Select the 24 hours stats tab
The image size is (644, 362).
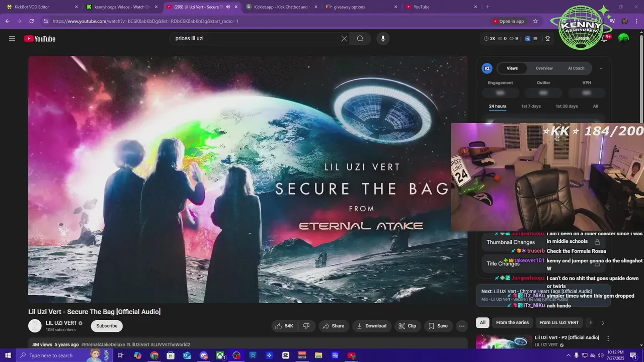498,106
